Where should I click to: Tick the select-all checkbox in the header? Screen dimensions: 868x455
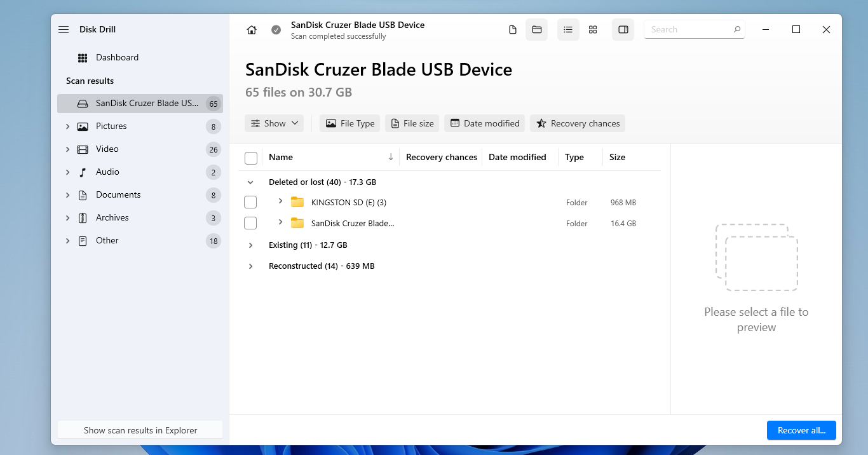251,158
